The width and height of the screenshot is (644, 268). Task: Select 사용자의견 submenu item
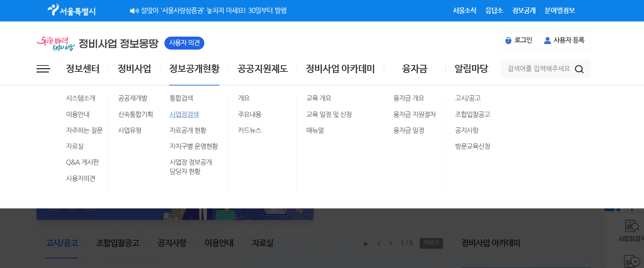[81, 178]
